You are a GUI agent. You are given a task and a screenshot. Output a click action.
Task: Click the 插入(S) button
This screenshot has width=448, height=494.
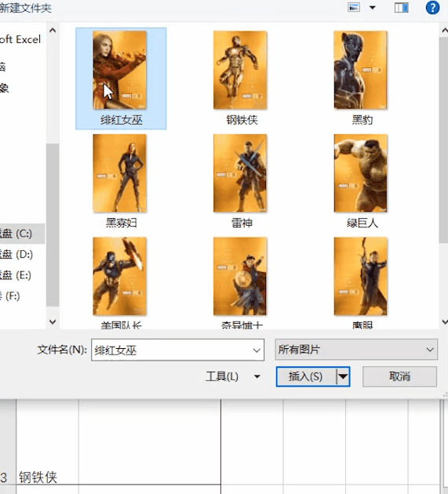pyautogui.click(x=306, y=376)
